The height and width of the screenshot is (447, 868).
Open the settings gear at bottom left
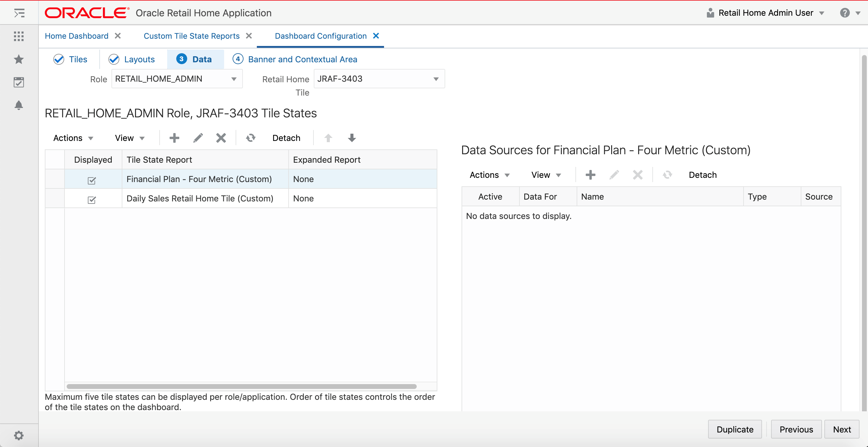[x=19, y=435]
